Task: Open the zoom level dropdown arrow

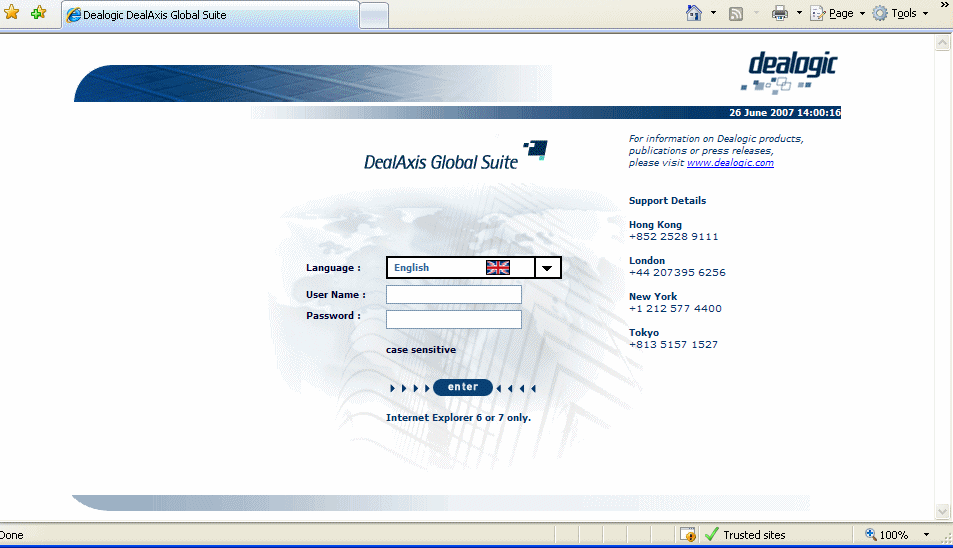Action: 926,535
